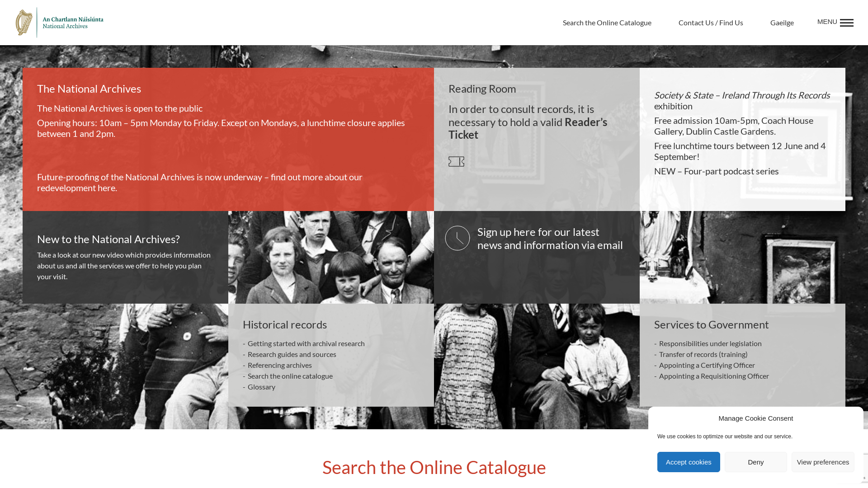Sign up for latest news via email
868x488 pixels.
pyautogui.click(x=550, y=238)
